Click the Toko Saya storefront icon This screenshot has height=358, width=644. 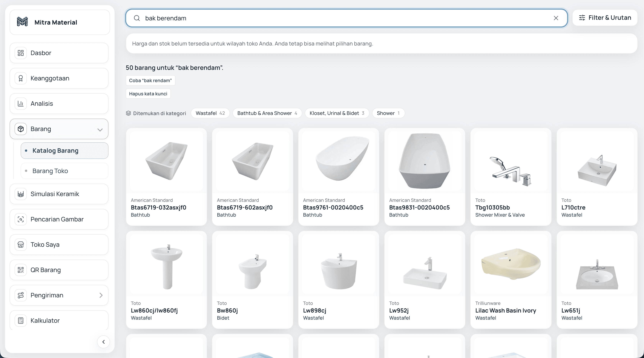click(21, 244)
